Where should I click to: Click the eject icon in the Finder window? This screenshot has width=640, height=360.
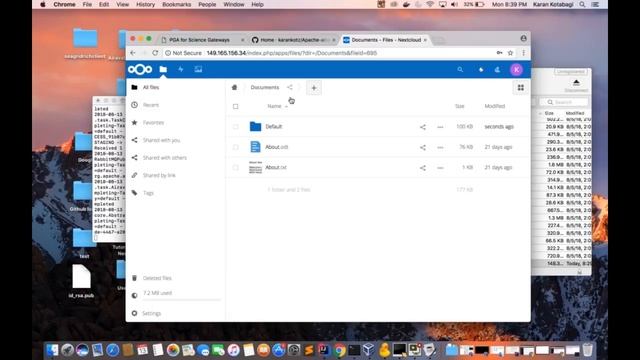tap(576, 82)
